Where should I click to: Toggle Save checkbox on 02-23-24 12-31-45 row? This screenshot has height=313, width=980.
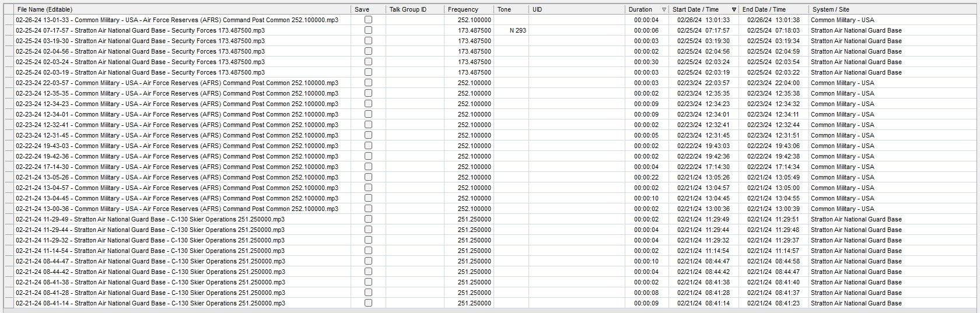[368, 135]
